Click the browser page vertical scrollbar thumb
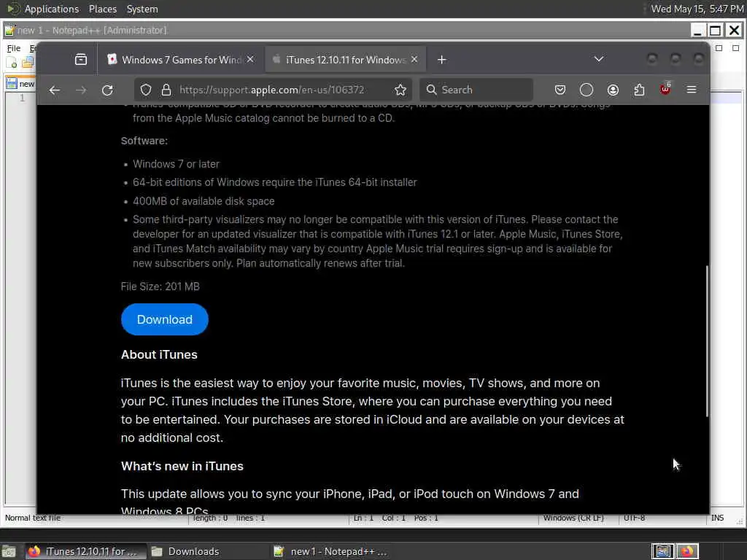This screenshot has width=747, height=560. coord(707,341)
